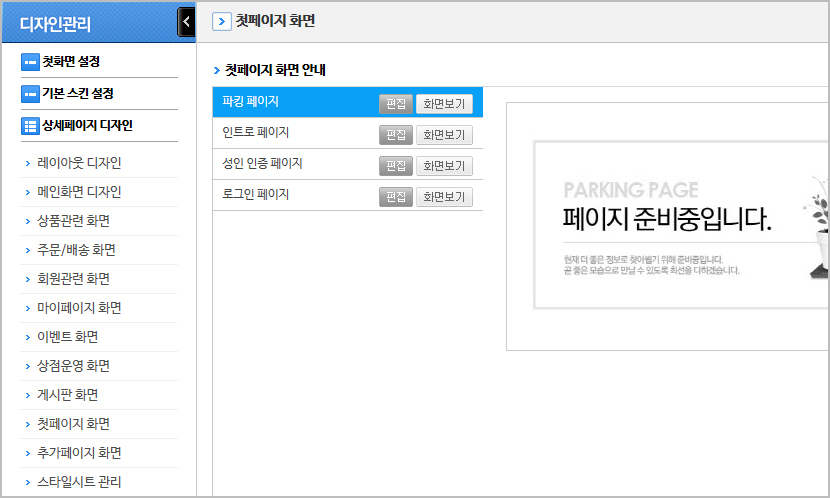Open 상세페이지 디자인 menu

[87, 125]
